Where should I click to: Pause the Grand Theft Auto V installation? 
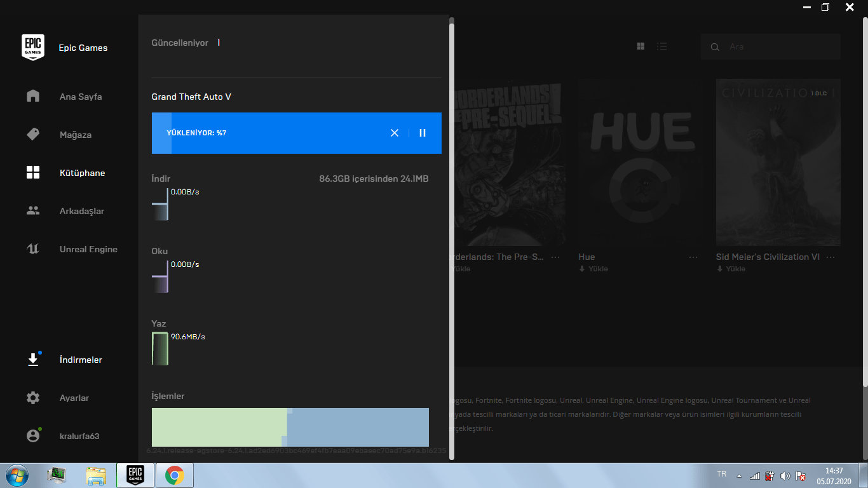pos(423,133)
